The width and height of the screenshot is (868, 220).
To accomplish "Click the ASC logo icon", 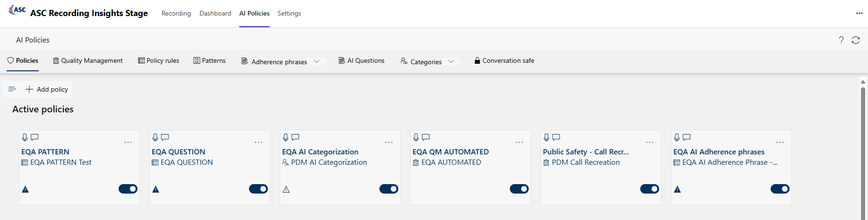I will 17,9.
